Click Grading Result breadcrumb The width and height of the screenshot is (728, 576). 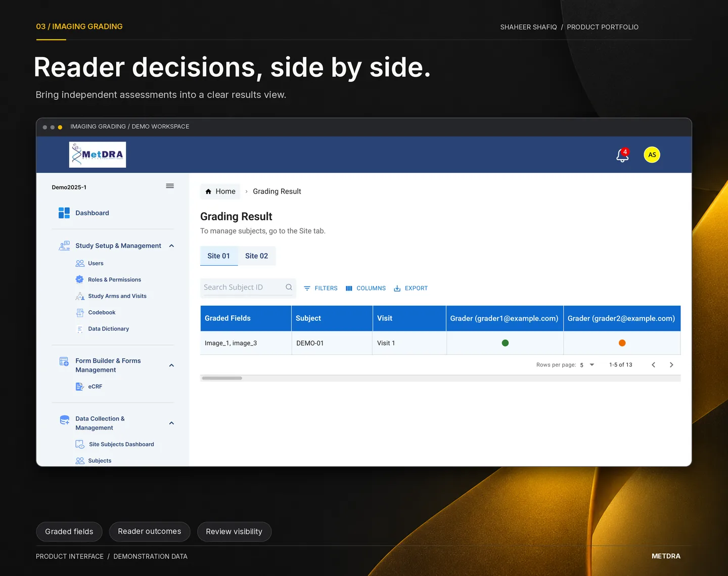[277, 191]
